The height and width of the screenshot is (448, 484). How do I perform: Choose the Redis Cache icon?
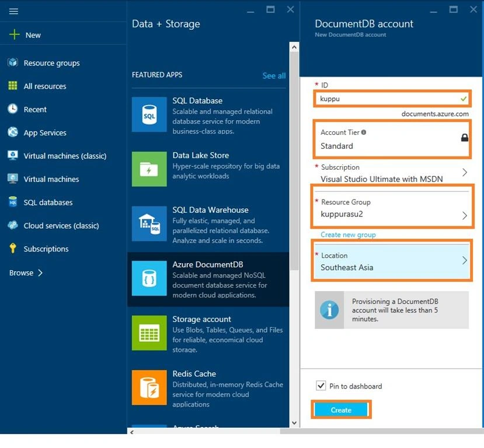149,387
